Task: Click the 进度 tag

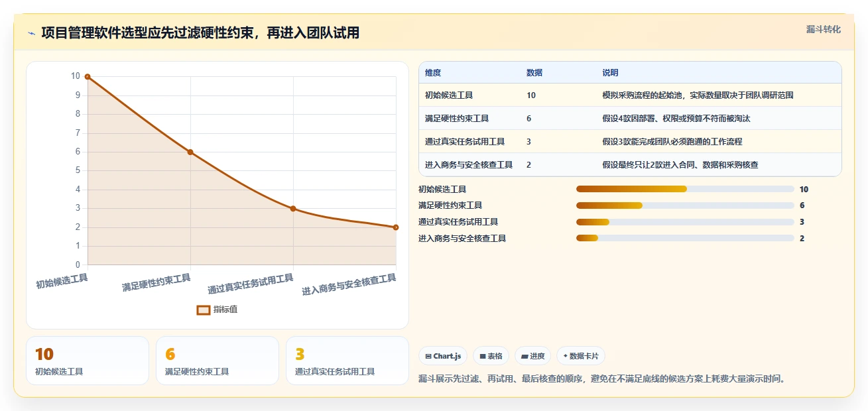Action: tap(532, 356)
